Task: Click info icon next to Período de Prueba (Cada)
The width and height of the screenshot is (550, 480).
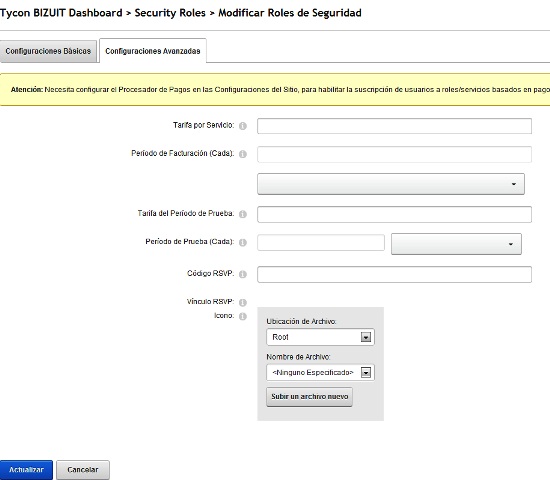Action: pyautogui.click(x=243, y=242)
